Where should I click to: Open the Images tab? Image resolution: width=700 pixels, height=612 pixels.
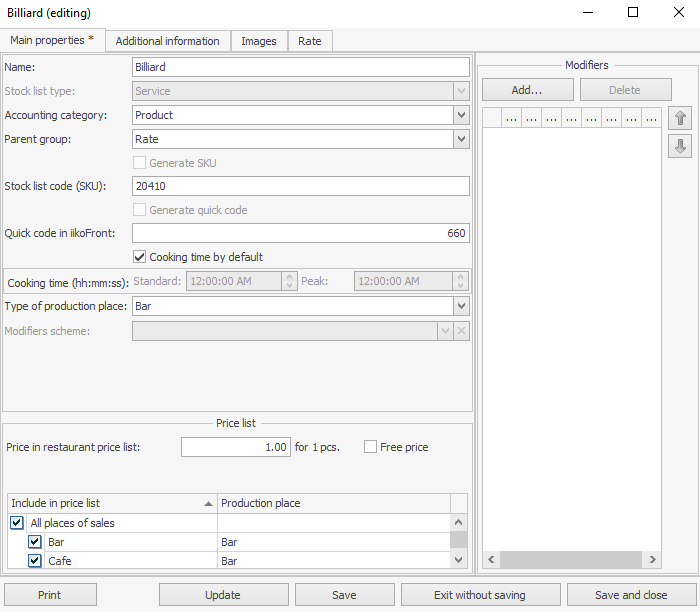259,41
